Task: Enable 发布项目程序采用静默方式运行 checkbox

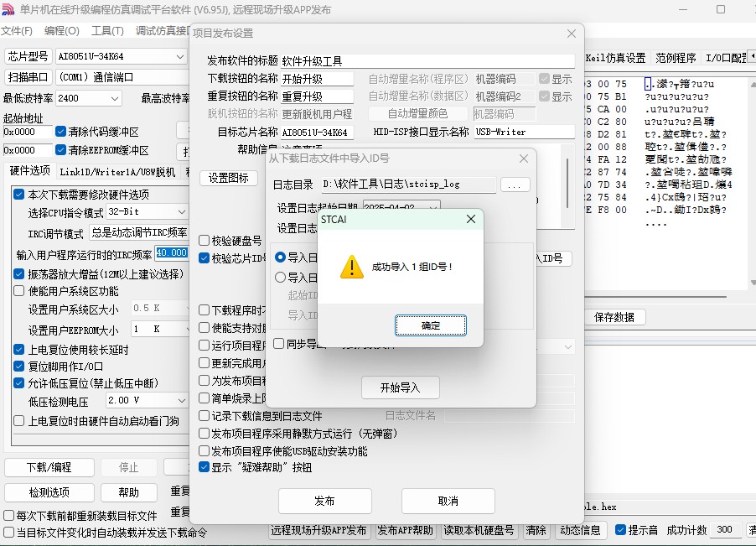Action: [x=204, y=433]
